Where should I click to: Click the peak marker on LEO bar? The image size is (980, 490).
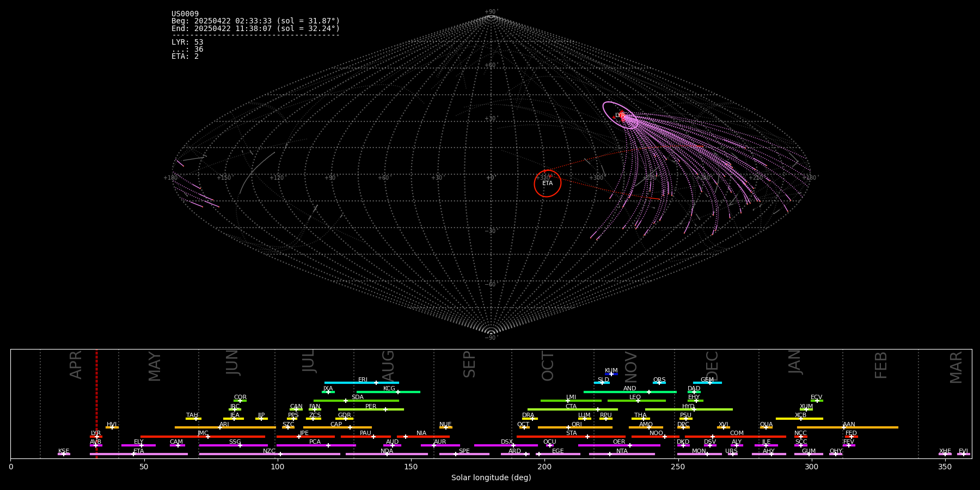click(x=638, y=401)
